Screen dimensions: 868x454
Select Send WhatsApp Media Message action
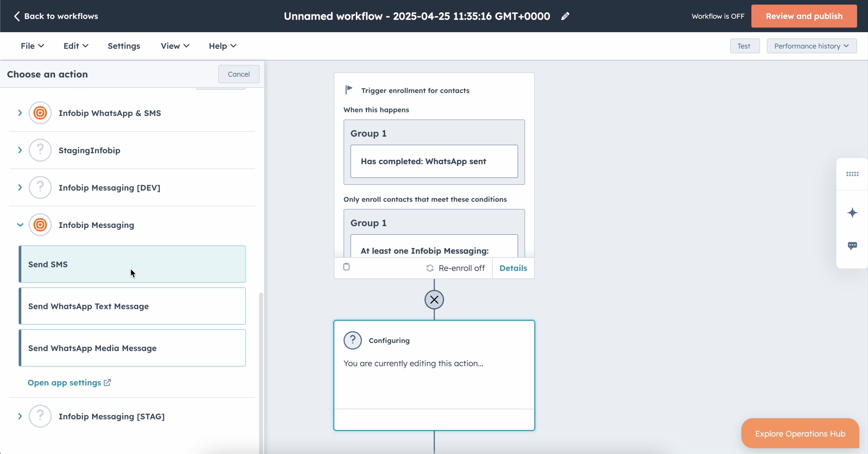pos(132,348)
